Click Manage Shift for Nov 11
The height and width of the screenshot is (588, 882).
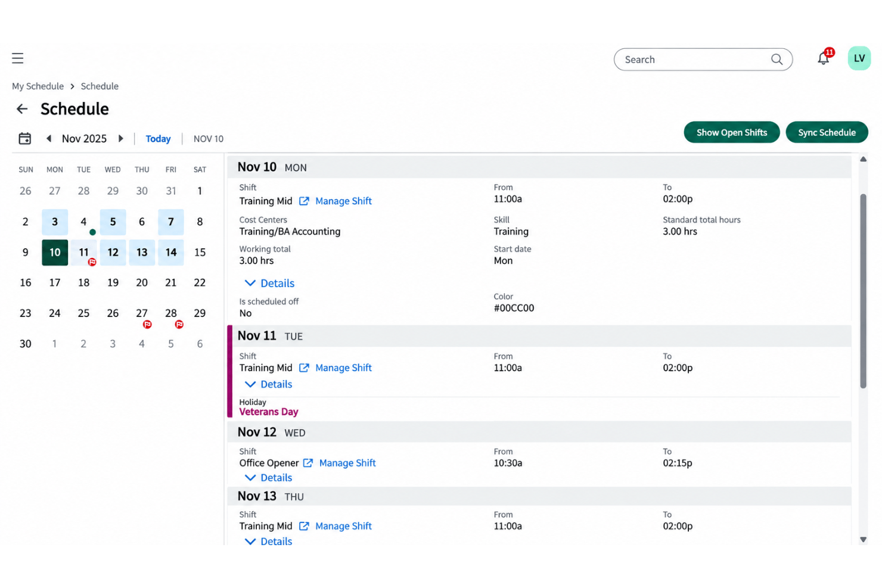pos(343,368)
